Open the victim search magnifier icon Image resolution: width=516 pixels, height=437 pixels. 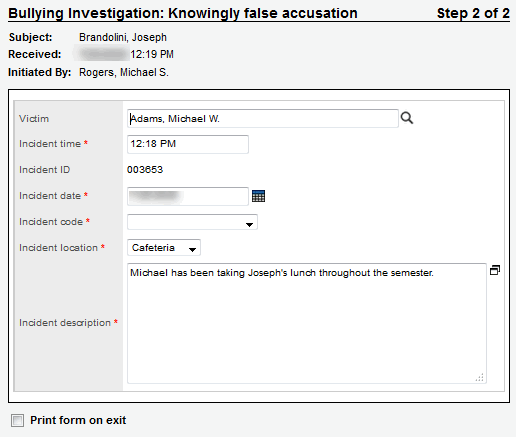(407, 118)
